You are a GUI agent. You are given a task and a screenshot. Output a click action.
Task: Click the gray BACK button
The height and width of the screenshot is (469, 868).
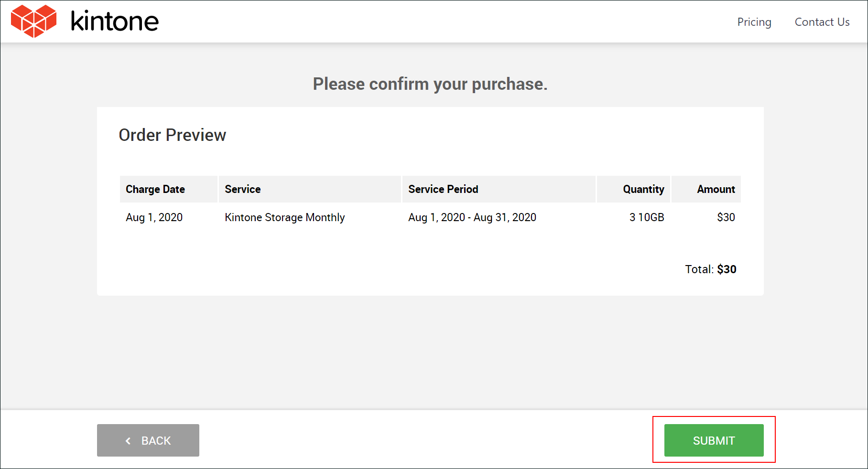click(x=148, y=440)
